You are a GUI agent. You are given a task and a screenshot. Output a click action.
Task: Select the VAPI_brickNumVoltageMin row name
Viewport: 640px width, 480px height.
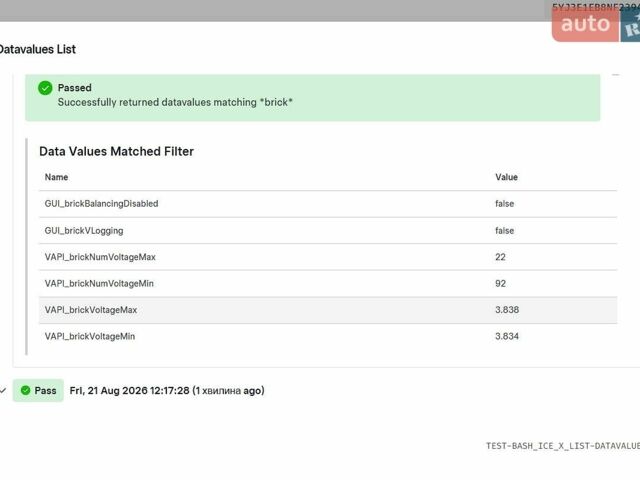pyautogui.click(x=99, y=284)
